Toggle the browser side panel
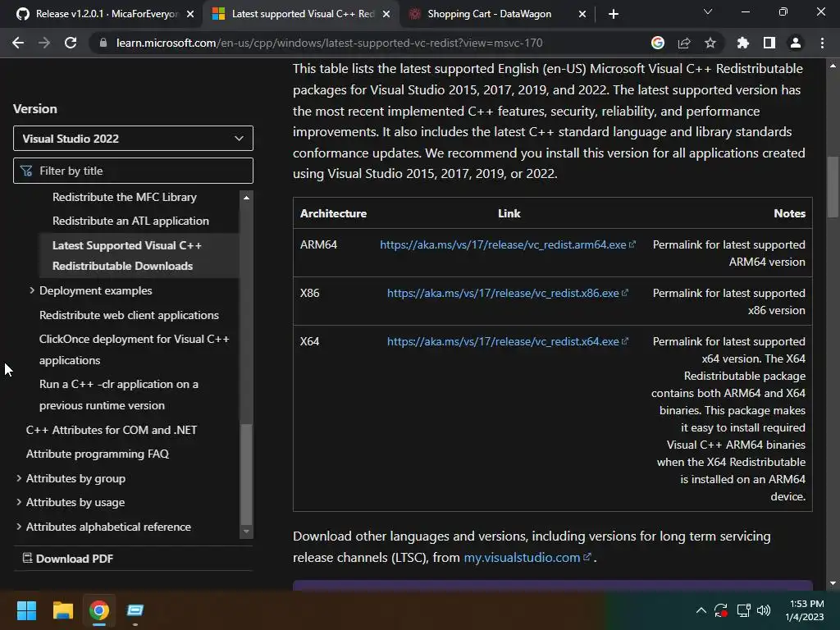The width and height of the screenshot is (840, 630). [769, 43]
